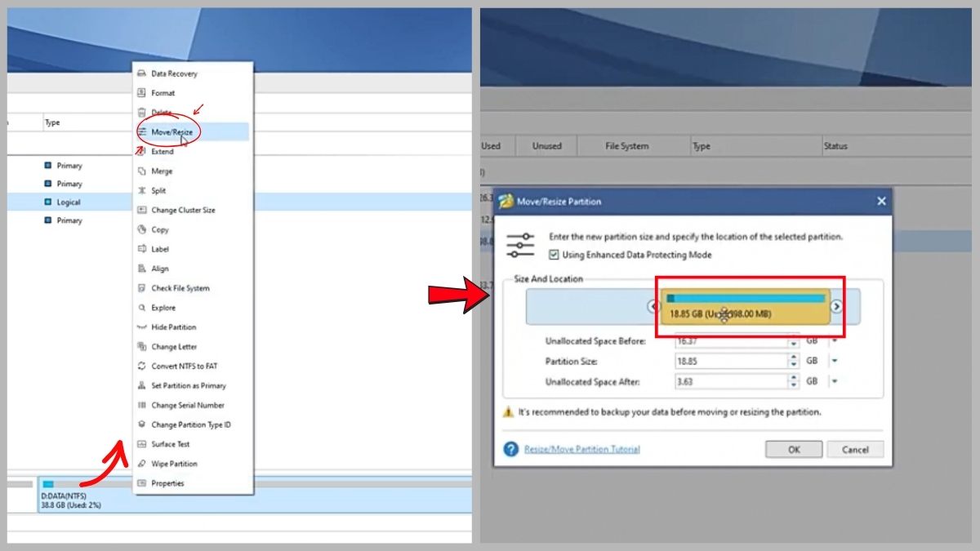Confirm with the OK button

[794, 450]
